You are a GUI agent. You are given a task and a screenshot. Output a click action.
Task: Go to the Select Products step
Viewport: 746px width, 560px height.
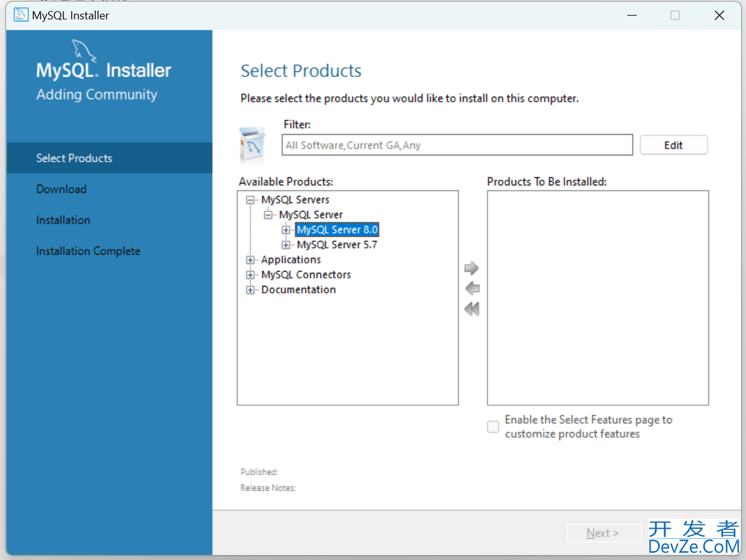(x=109, y=158)
